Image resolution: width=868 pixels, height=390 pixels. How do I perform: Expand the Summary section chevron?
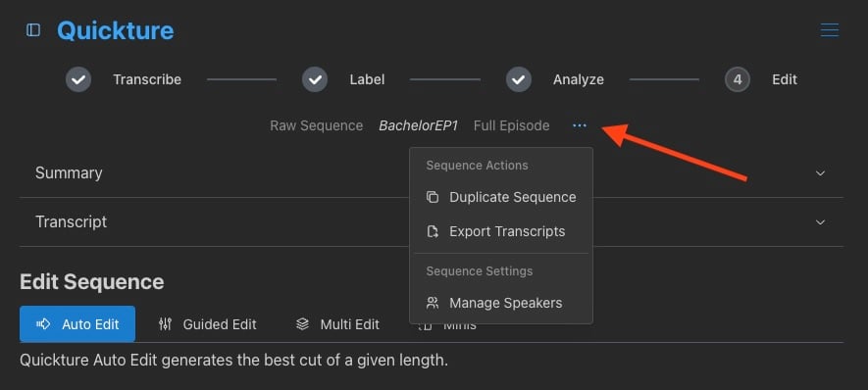[x=820, y=173]
